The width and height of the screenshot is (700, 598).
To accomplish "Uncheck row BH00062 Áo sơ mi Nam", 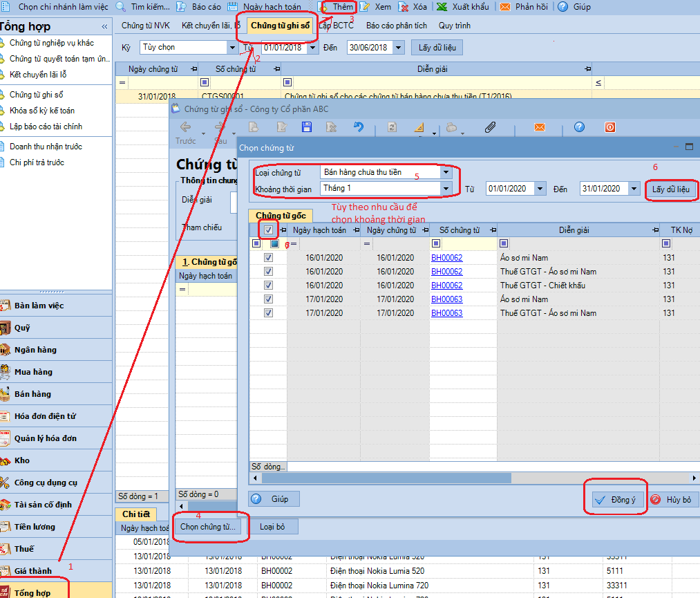I will (x=268, y=258).
